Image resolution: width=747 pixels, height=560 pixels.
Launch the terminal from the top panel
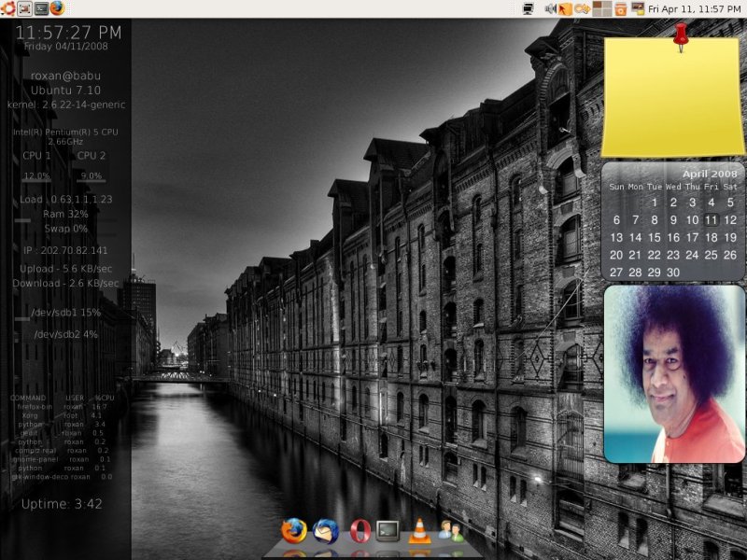coord(41,8)
